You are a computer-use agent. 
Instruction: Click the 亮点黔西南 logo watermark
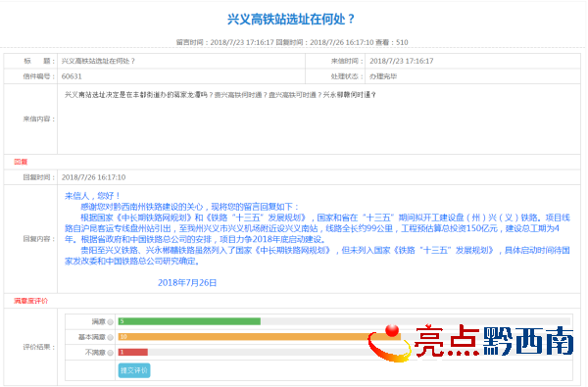pyautogui.click(x=470, y=342)
